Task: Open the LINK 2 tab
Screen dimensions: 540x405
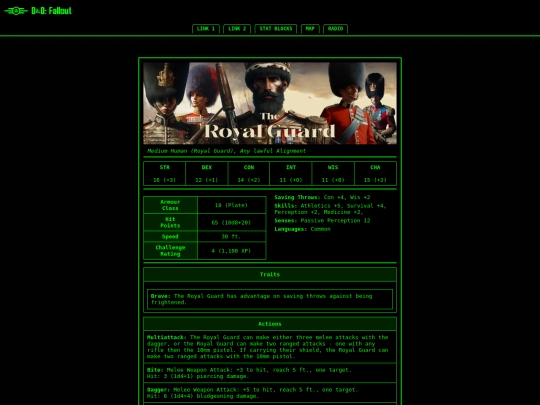Action: click(237, 29)
